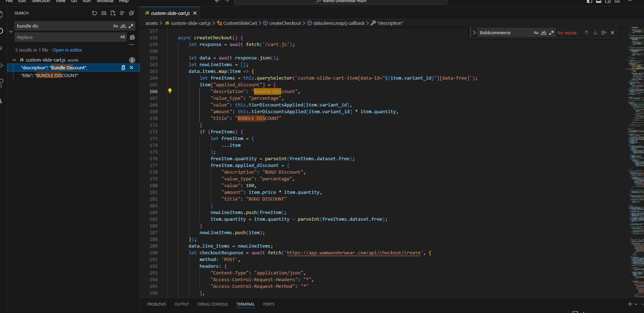Switch to the OUTPUT panel tab
Screen dimensions: 644x313
coord(182,304)
